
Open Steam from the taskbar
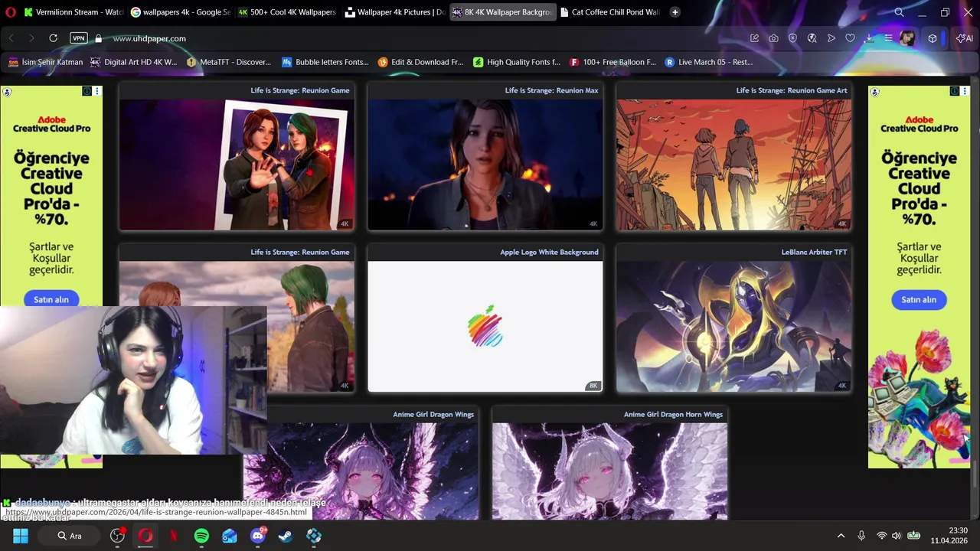(x=286, y=536)
